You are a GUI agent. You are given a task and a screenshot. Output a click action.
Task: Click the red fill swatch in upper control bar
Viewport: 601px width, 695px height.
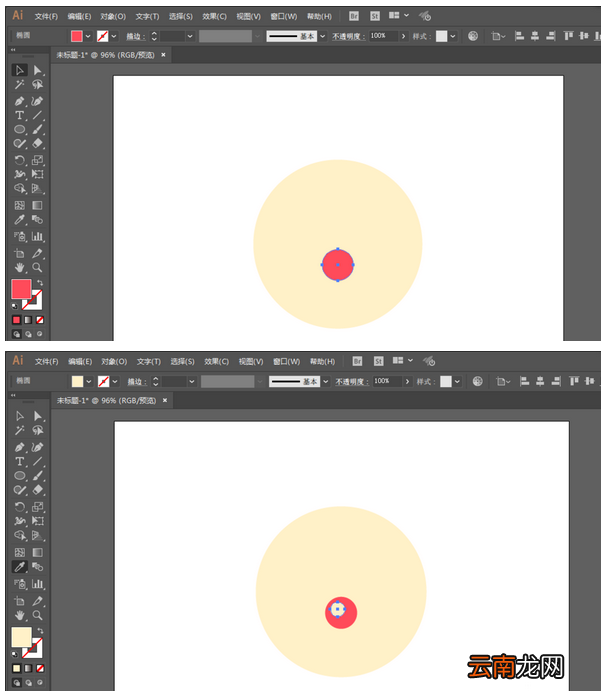[77, 36]
